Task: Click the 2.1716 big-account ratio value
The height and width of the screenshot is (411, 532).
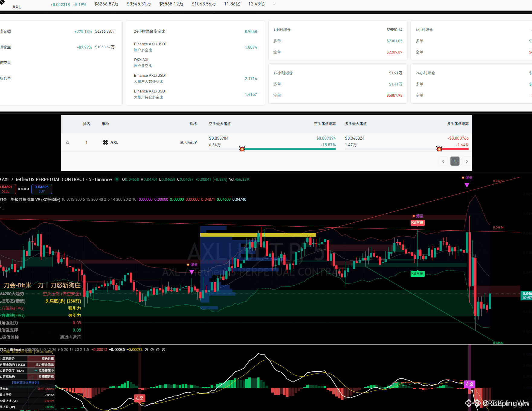Action: click(x=251, y=79)
